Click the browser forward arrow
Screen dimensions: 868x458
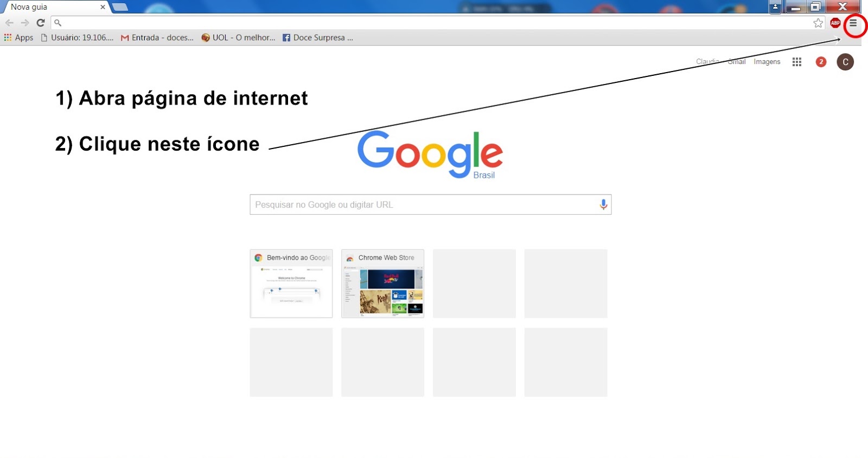[x=25, y=23]
